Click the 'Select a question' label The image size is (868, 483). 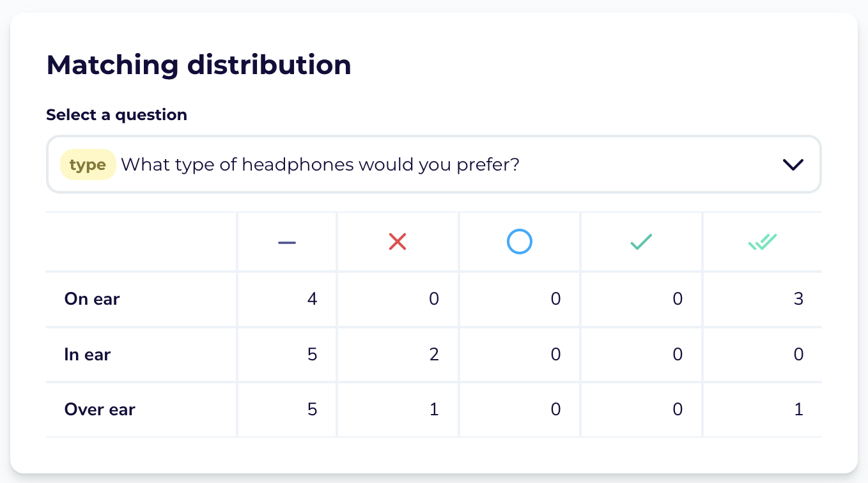coord(116,115)
